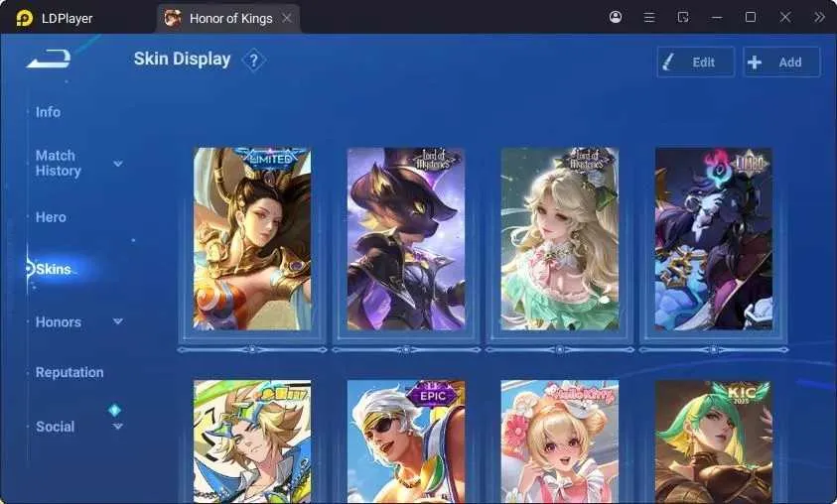Open the Skin Display help question mark
Viewport: 837px width, 504px height.
[254, 61]
